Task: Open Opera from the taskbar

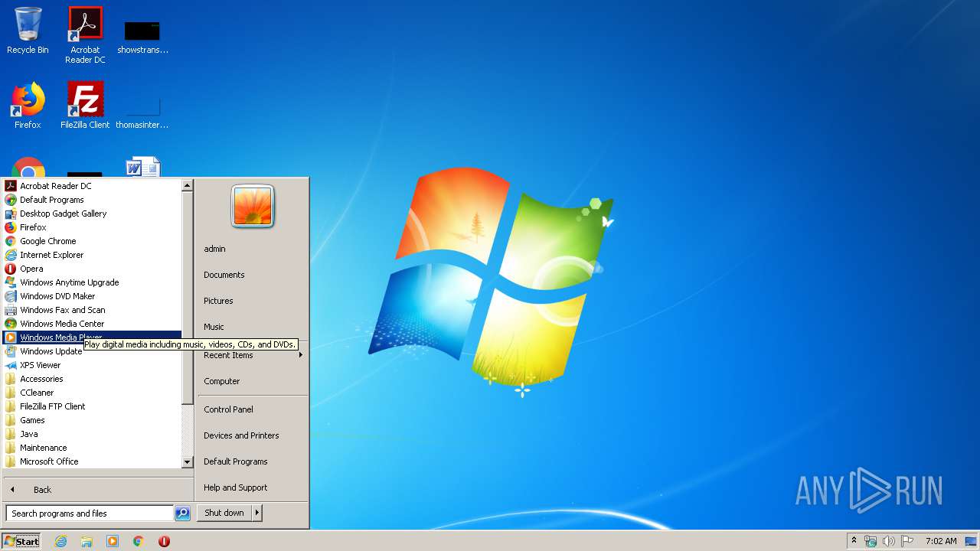Action: 164,541
